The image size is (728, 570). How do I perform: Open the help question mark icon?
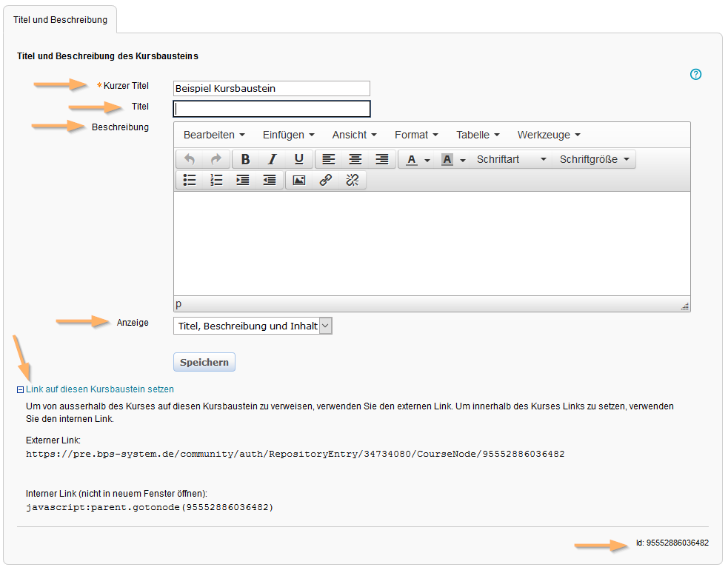point(695,74)
